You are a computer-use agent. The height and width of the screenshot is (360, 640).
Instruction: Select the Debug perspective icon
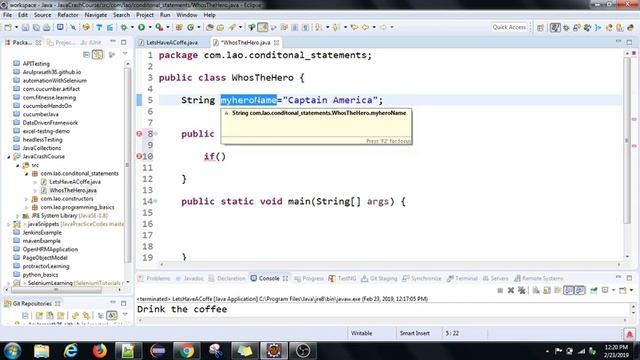(x=566, y=27)
